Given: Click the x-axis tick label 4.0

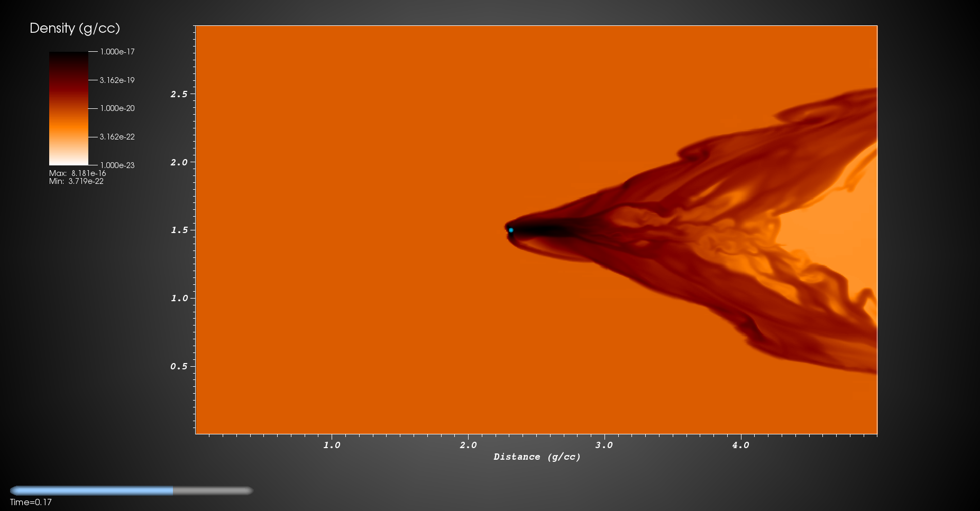Looking at the screenshot, I should [x=740, y=445].
